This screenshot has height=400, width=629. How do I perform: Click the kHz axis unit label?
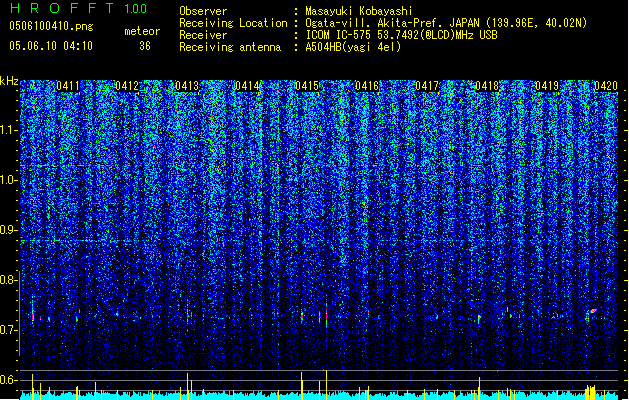point(9,81)
